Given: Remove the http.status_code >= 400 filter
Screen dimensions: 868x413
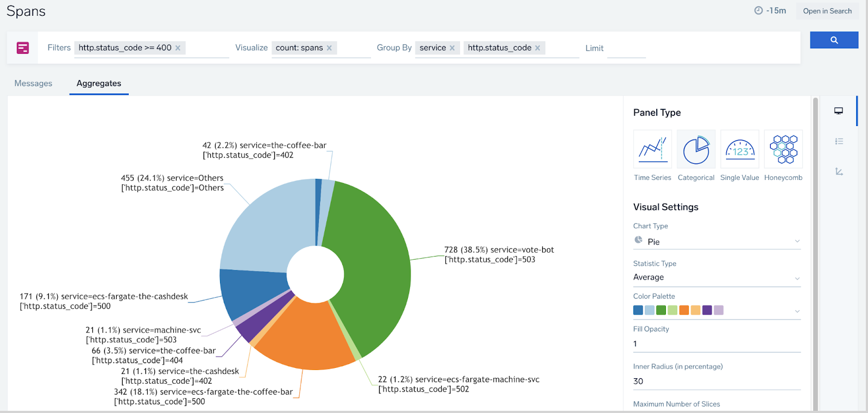Looking at the screenshot, I should [x=178, y=48].
